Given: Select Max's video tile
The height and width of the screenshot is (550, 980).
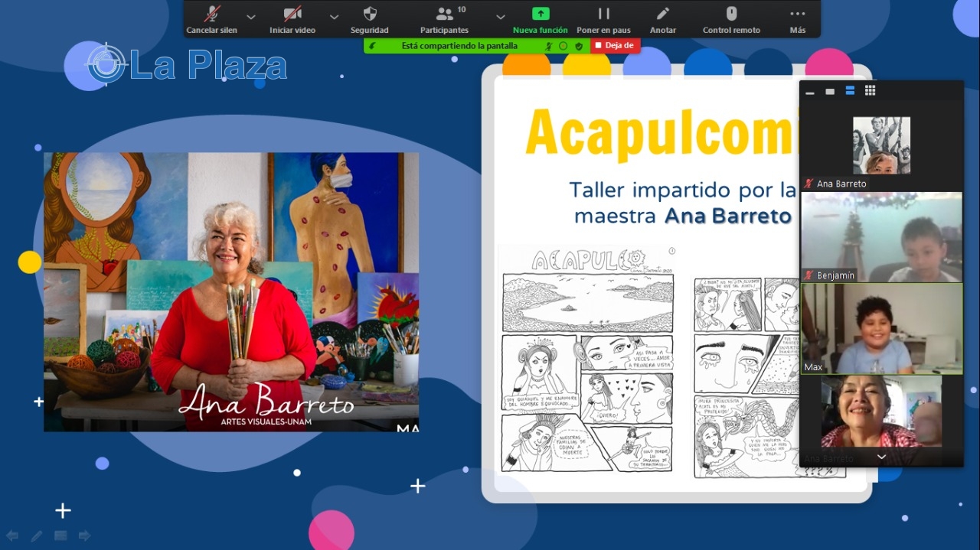Looking at the screenshot, I should click(881, 329).
